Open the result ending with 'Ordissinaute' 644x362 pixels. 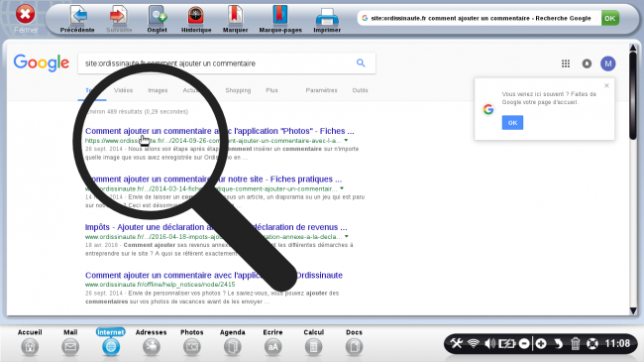tap(214, 275)
